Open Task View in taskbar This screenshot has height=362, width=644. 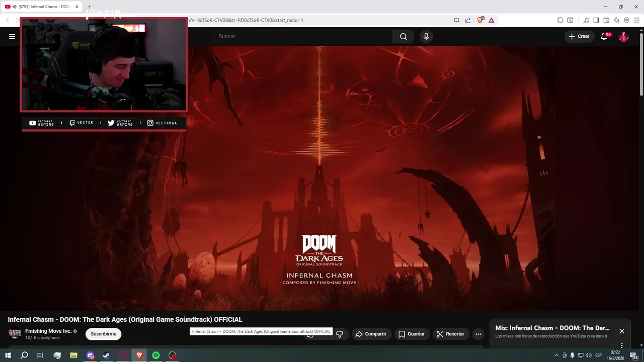click(x=40, y=355)
